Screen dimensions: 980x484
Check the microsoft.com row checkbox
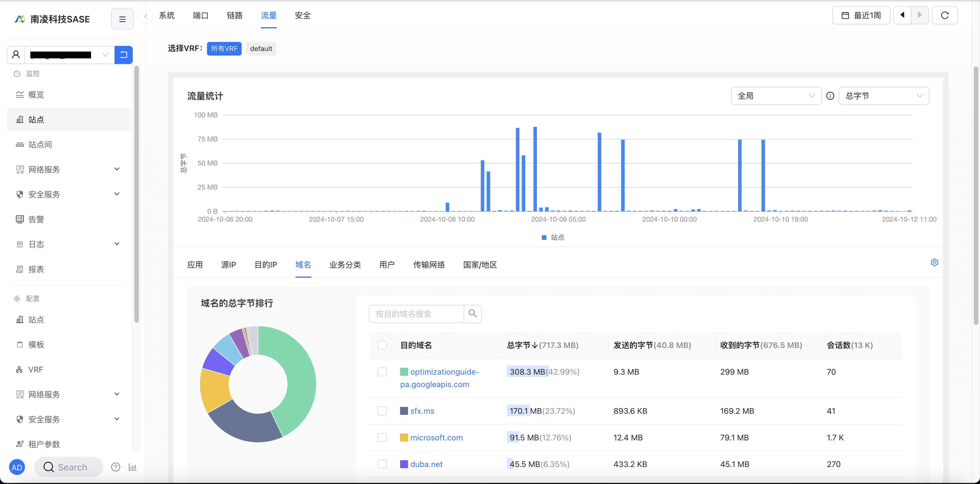[382, 438]
